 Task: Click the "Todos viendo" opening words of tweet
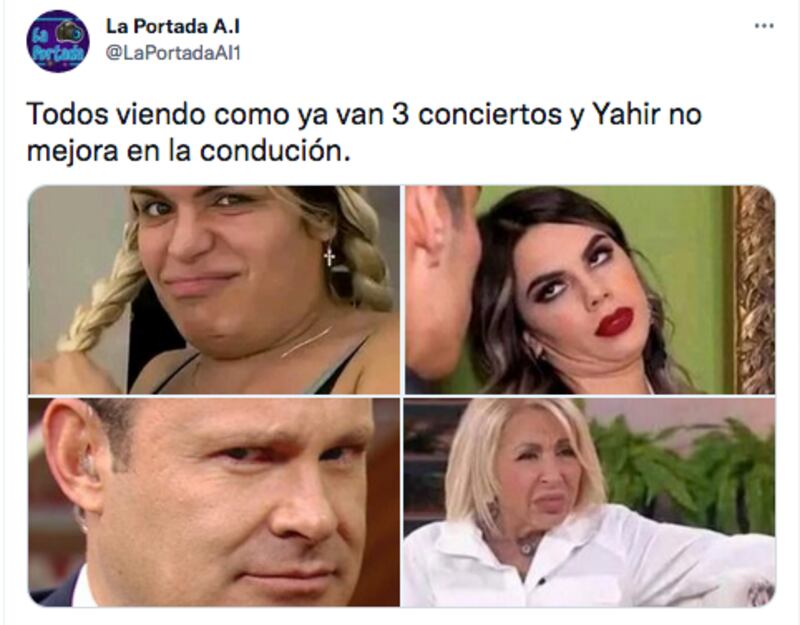point(116,114)
